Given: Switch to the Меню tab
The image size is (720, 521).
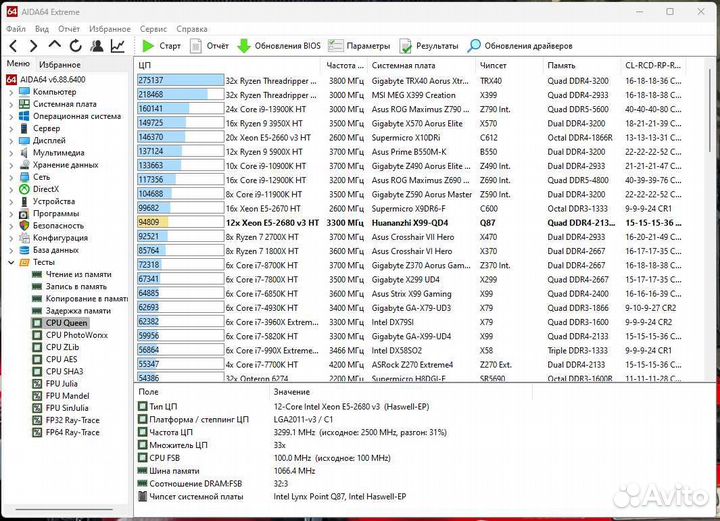Looking at the screenshot, I should (18, 64).
